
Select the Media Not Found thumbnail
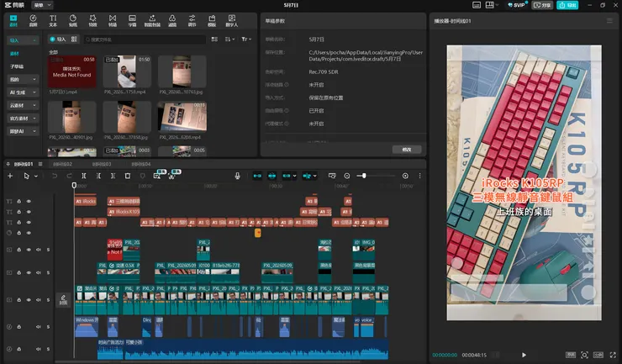[x=71, y=71]
